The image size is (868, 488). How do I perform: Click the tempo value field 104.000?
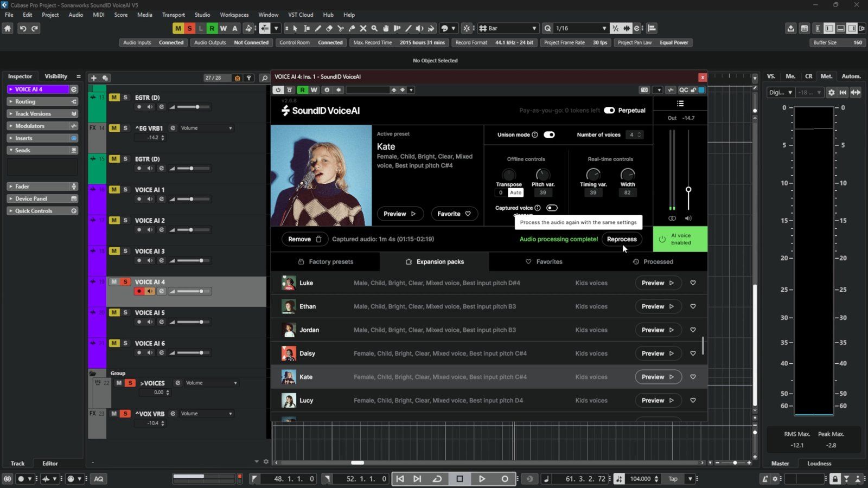coord(641,479)
